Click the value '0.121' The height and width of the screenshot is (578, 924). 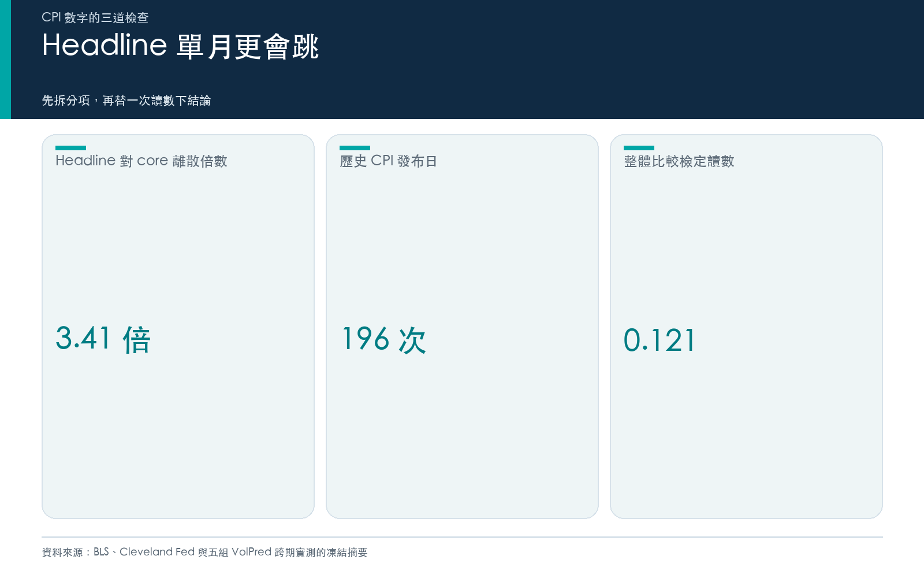tap(660, 340)
